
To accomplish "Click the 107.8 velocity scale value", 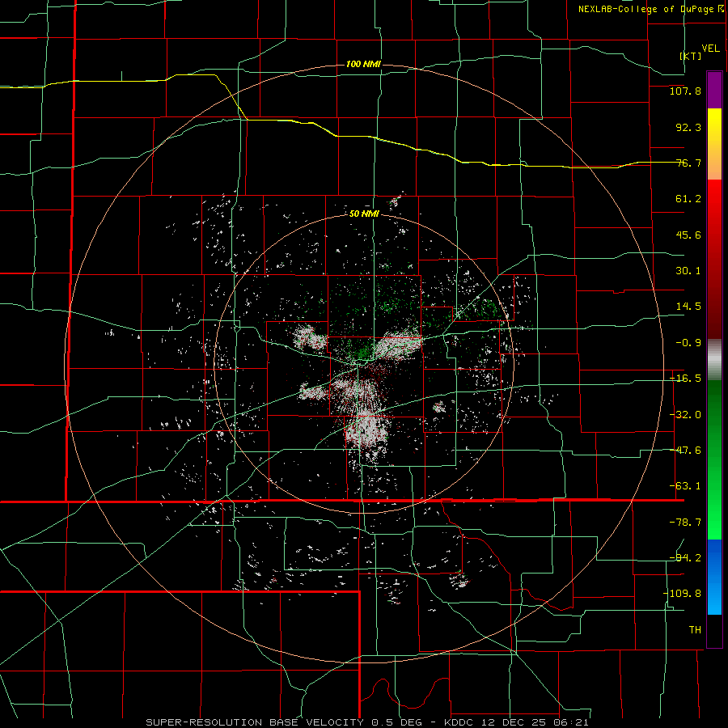I will (685, 91).
